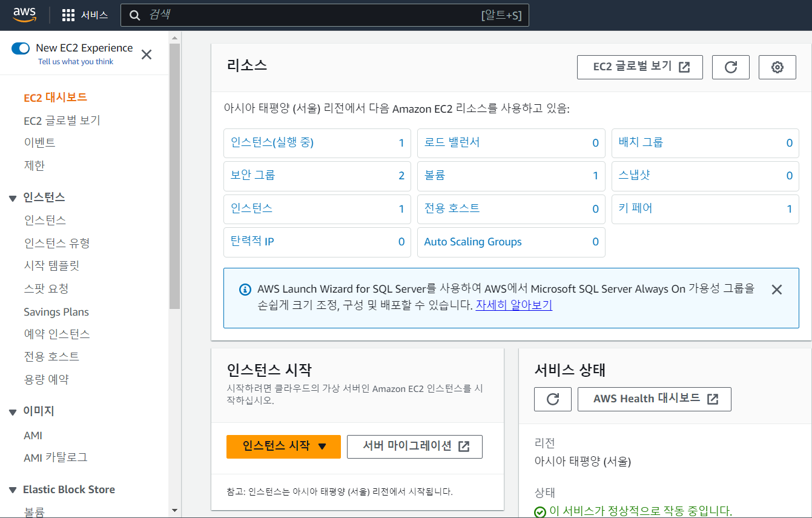Open 전용 호스트 in sidebar
The width and height of the screenshot is (812, 518).
[51, 357]
